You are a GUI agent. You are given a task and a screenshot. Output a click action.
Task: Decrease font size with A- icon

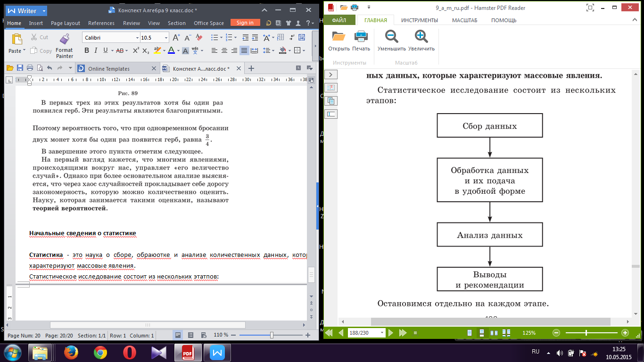[187, 37]
